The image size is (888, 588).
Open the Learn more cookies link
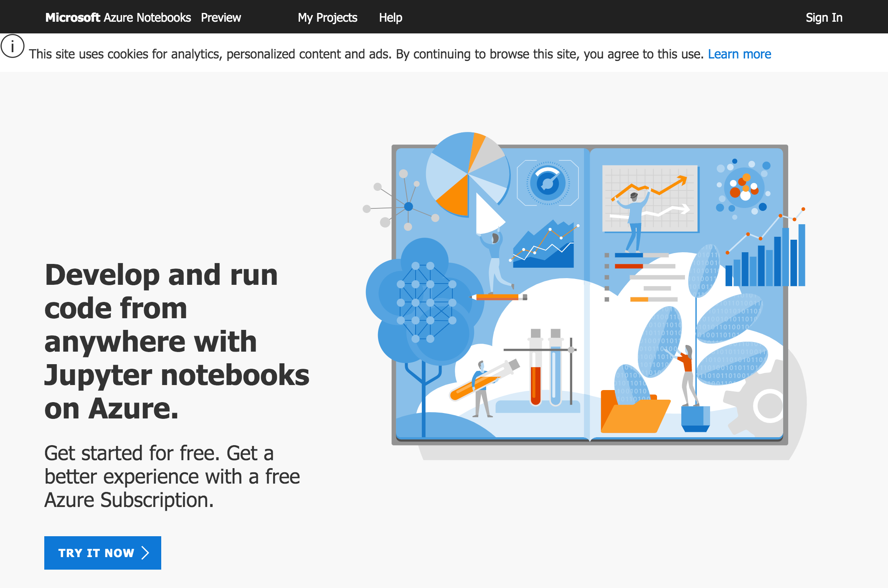coord(739,53)
